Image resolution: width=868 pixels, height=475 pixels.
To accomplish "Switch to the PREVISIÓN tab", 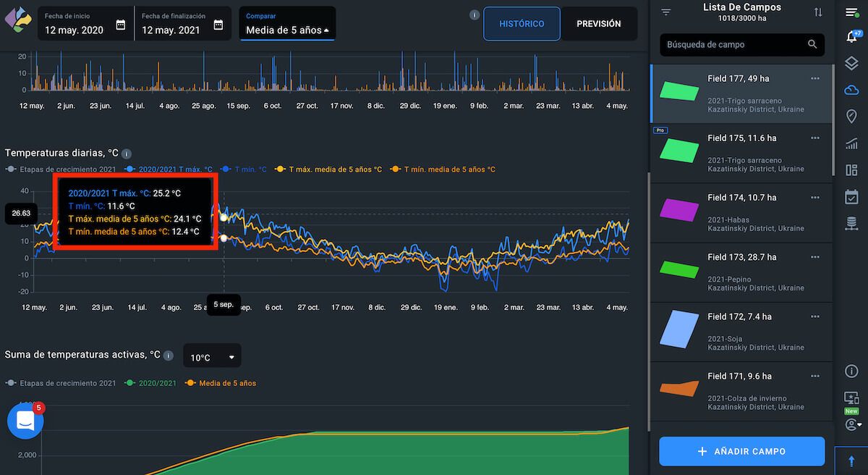I will 598,24.
